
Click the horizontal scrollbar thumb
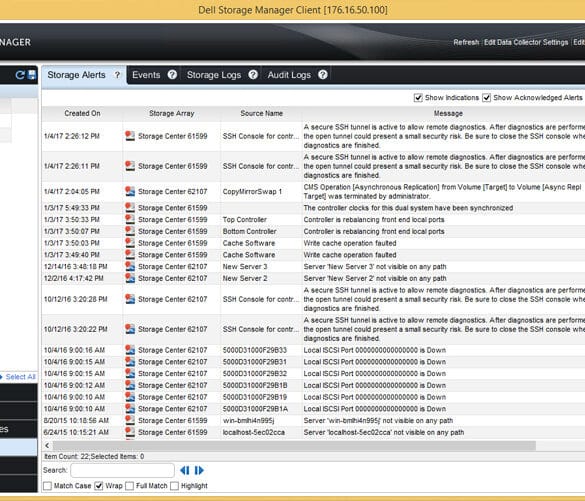[294, 445]
